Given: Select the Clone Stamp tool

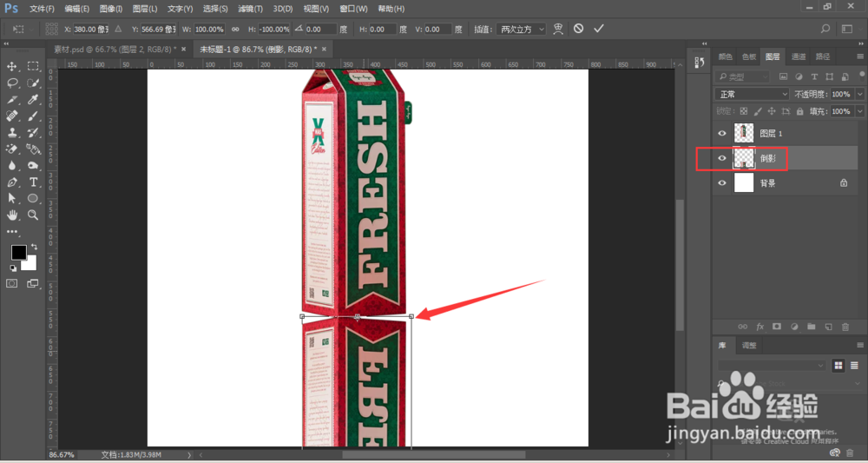Looking at the screenshot, I should tap(11, 133).
